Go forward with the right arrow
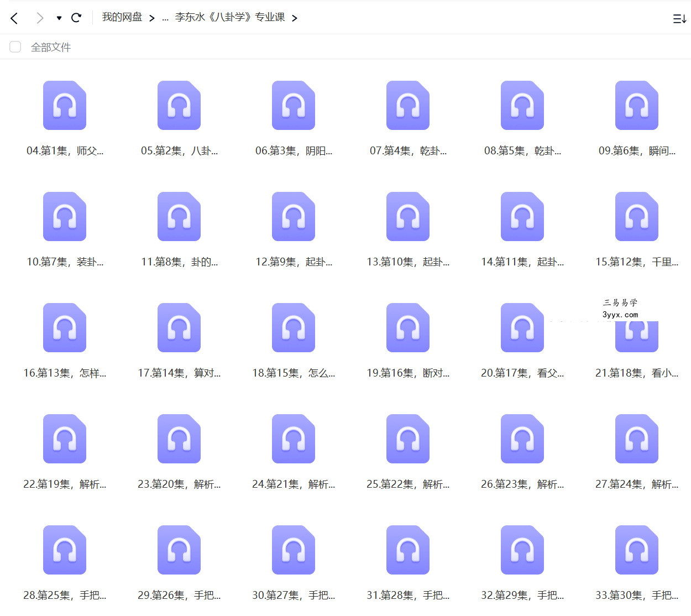691x616 pixels. pyautogui.click(x=40, y=18)
